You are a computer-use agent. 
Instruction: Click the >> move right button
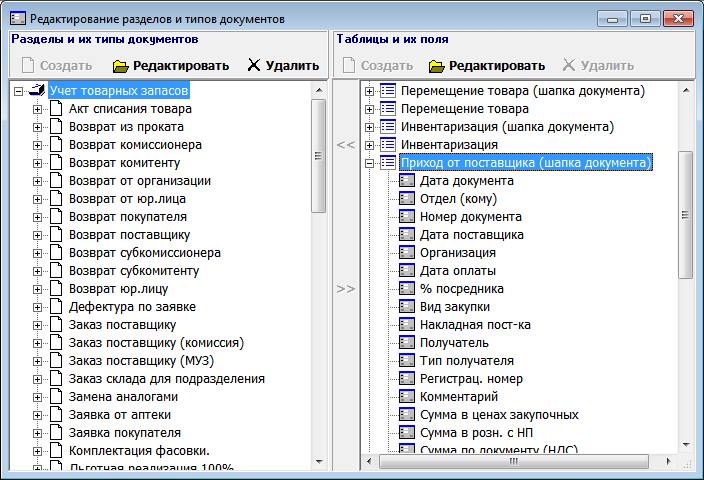click(x=346, y=289)
